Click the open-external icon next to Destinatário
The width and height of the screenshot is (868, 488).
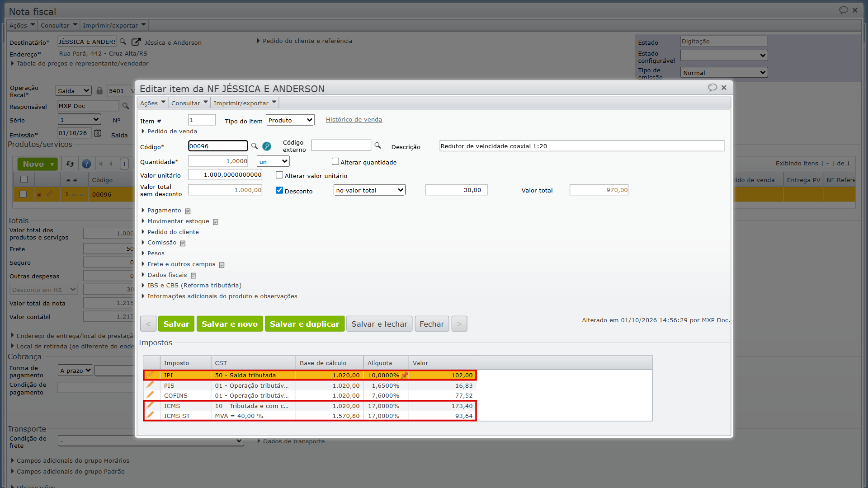coord(136,42)
